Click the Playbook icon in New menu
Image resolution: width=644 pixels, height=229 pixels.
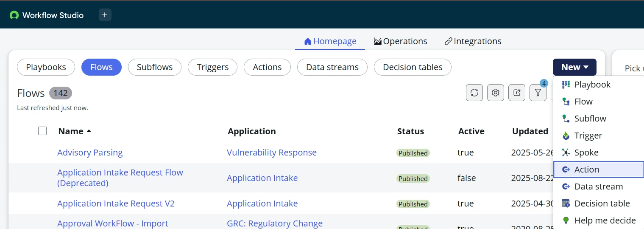click(566, 85)
